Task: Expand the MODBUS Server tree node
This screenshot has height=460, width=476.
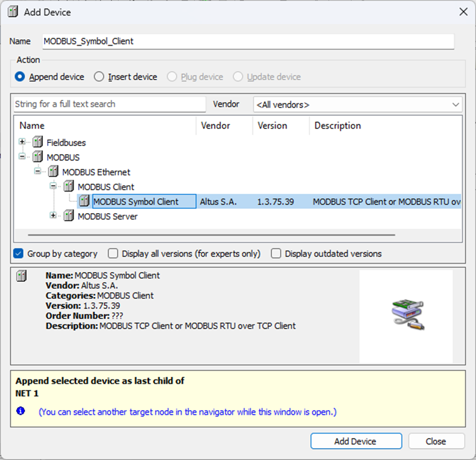Action: click(53, 216)
